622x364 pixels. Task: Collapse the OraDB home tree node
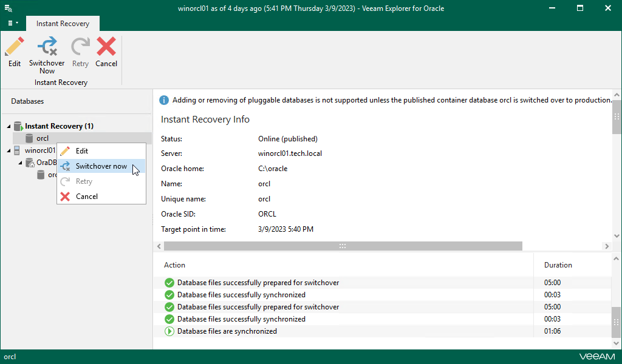(21, 163)
